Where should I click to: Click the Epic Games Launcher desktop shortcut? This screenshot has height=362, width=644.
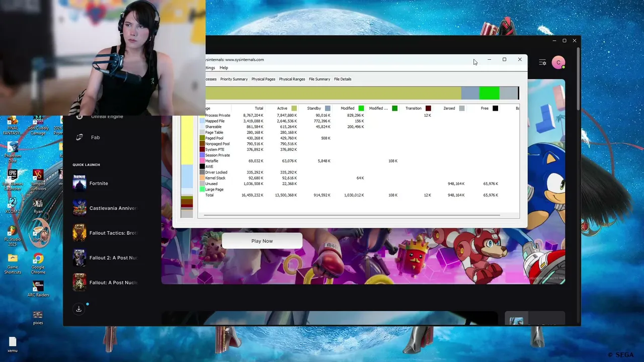pos(13,180)
